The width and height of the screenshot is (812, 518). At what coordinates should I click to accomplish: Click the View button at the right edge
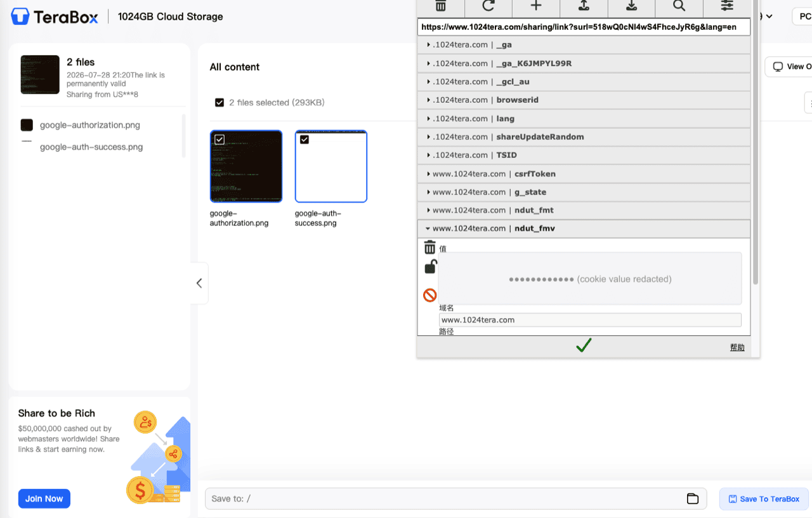click(x=789, y=67)
